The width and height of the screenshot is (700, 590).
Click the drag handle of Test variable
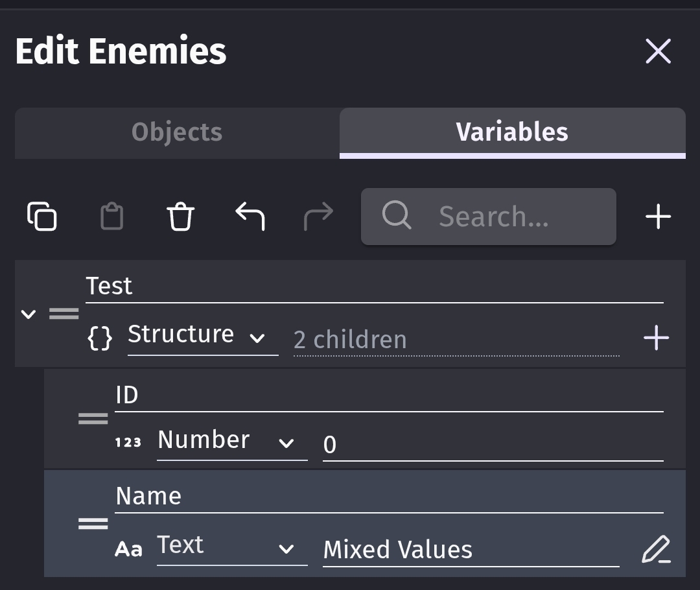pyautogui.click(x=64, y=314)
